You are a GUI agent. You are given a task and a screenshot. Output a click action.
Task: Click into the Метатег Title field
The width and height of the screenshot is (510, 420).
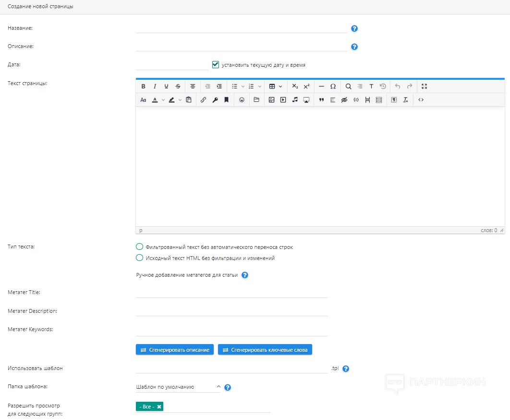click(x=231, y=292)
